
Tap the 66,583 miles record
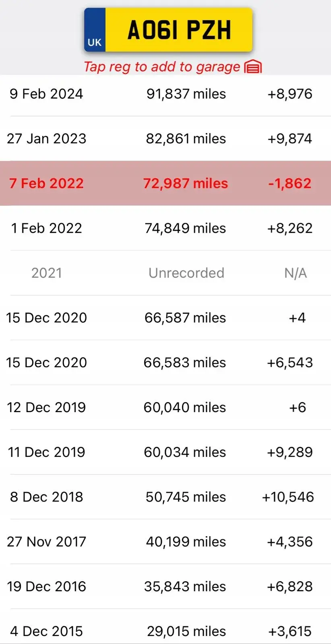pos(185,362)
